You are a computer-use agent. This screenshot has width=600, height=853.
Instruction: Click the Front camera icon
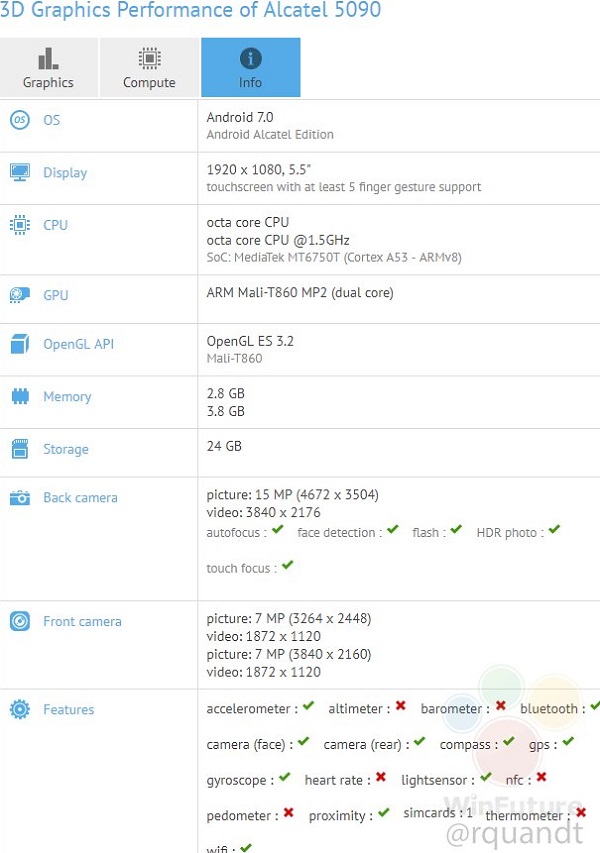coord(19,621)
